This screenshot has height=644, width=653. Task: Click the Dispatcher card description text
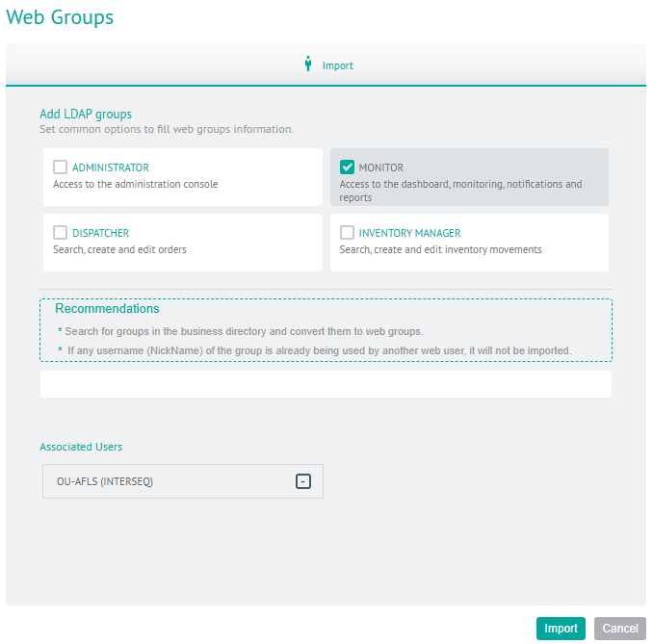tap(119, 249)
